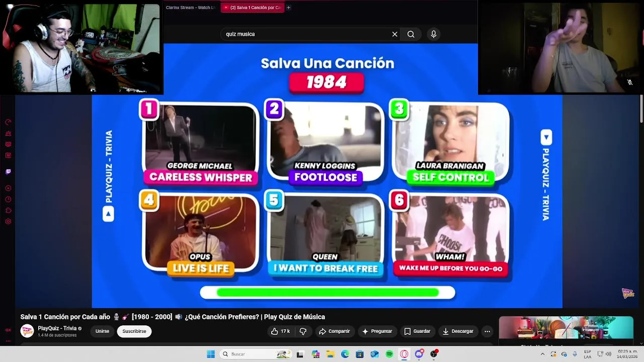This screenshot has width=644, height=362.
Task: Click the tray microphone icon
Action: [575, 354]
